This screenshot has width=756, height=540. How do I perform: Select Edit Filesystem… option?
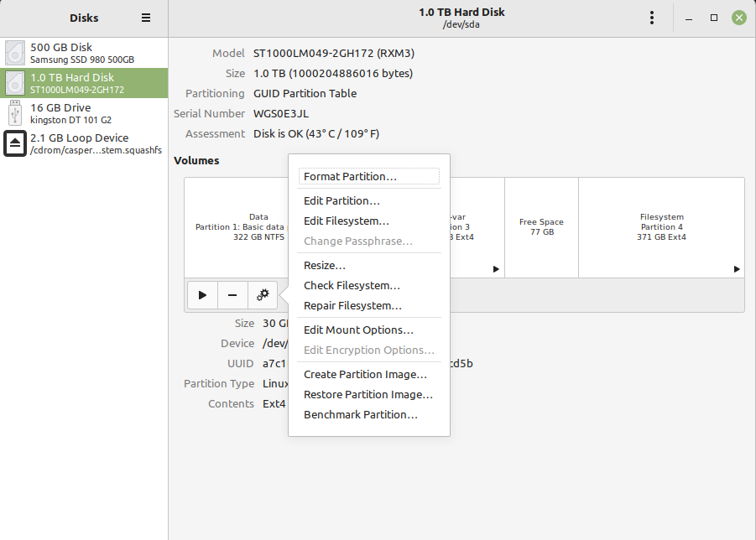(x=346, y=221)
